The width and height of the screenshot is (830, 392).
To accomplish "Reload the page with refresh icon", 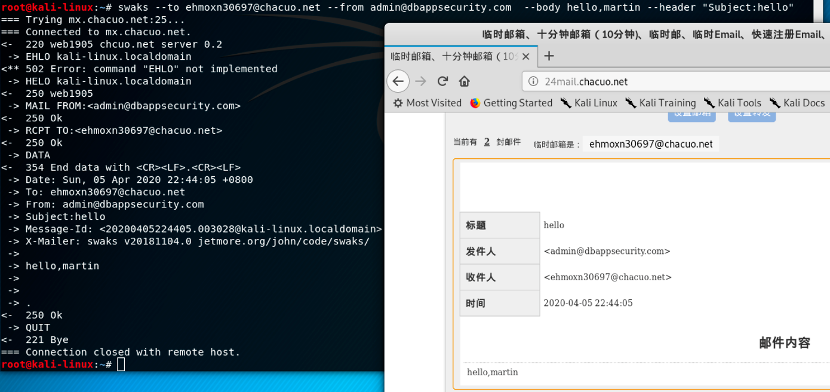I will pyautogui.click(x=443, y=81).
